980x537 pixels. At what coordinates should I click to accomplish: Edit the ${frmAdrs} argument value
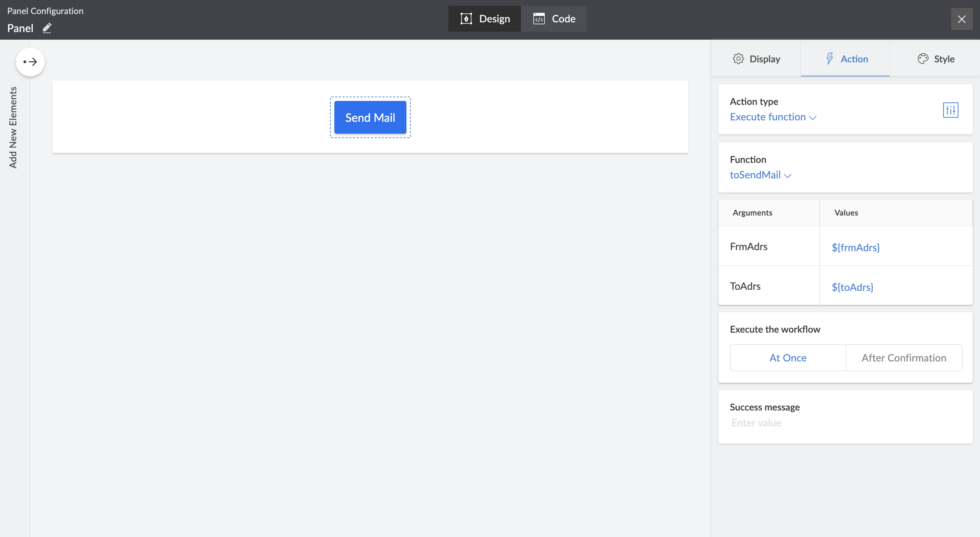pos(855,247)
